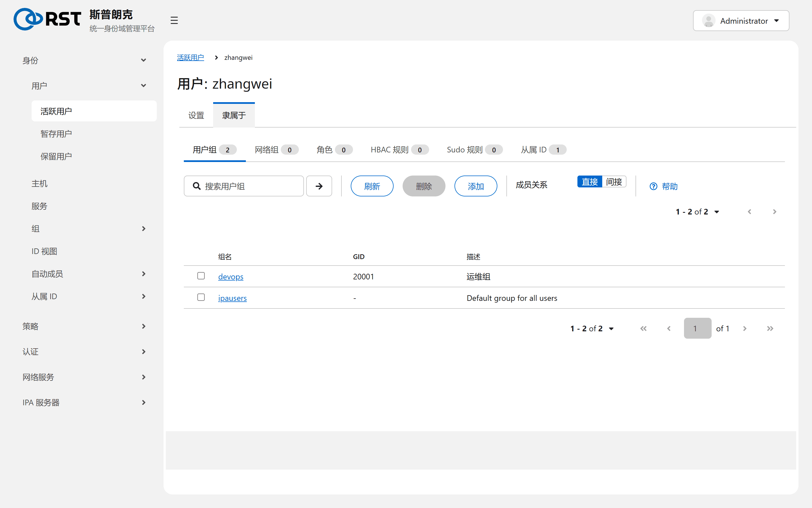The image size is (812, 508).
Task: Expand the IPA 服务器 sidebar section
Action: (85, 402)
